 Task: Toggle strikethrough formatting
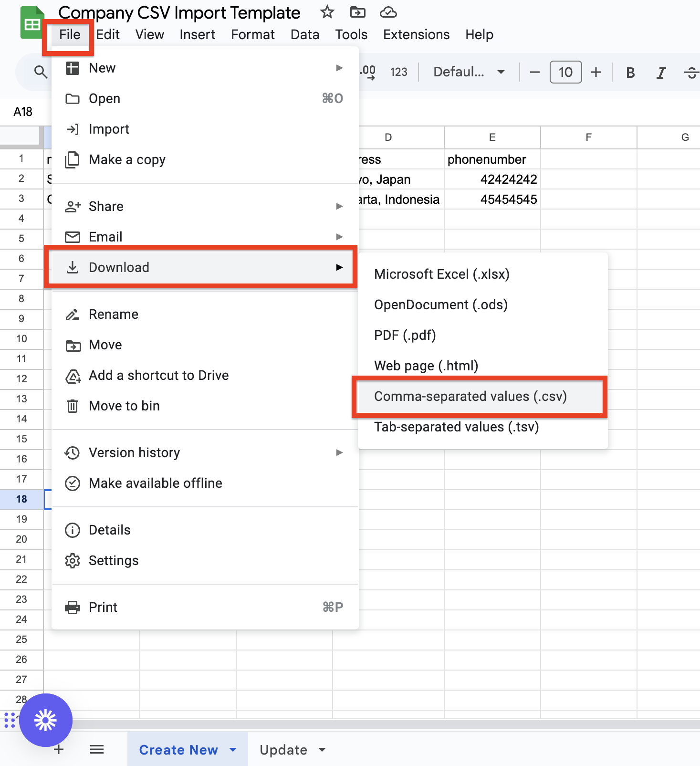point(690,73)
